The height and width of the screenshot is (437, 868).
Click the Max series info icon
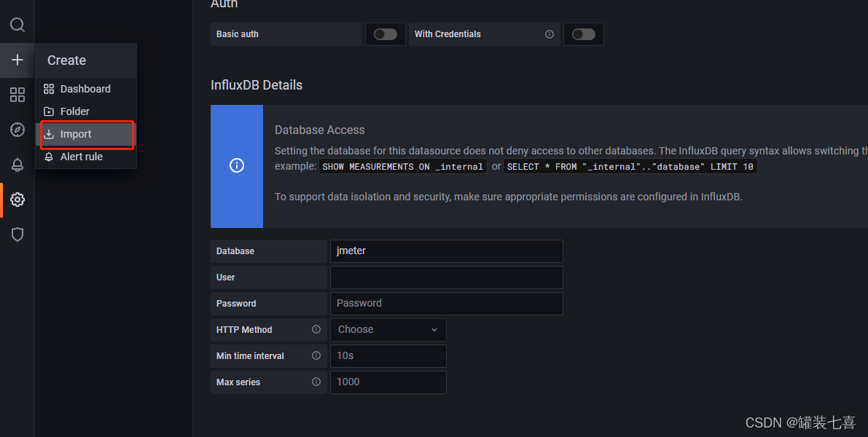pos(316,382)
